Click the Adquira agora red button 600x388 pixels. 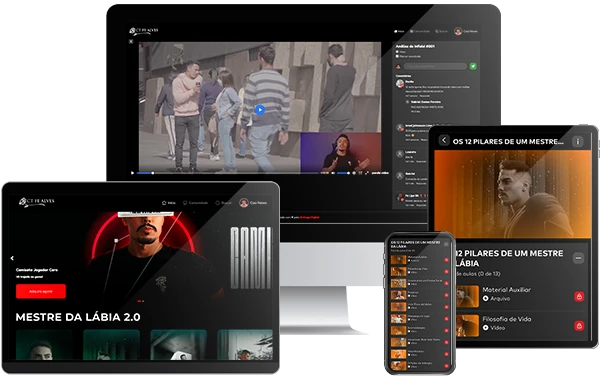pyautogui.click(x=41, y=292)
